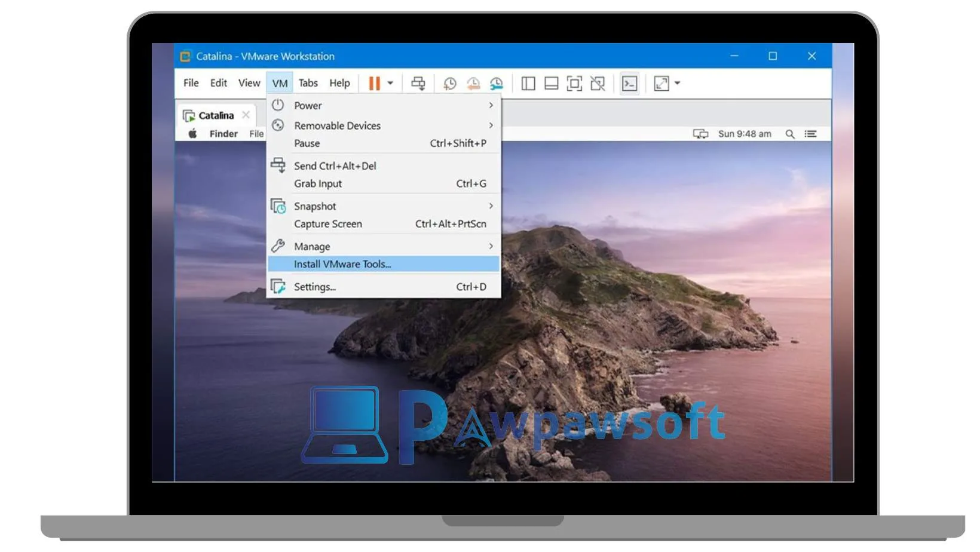This screenshot has height=552, width=980.
Task: Close the open VM menu
Action: [x=280, y=83]
